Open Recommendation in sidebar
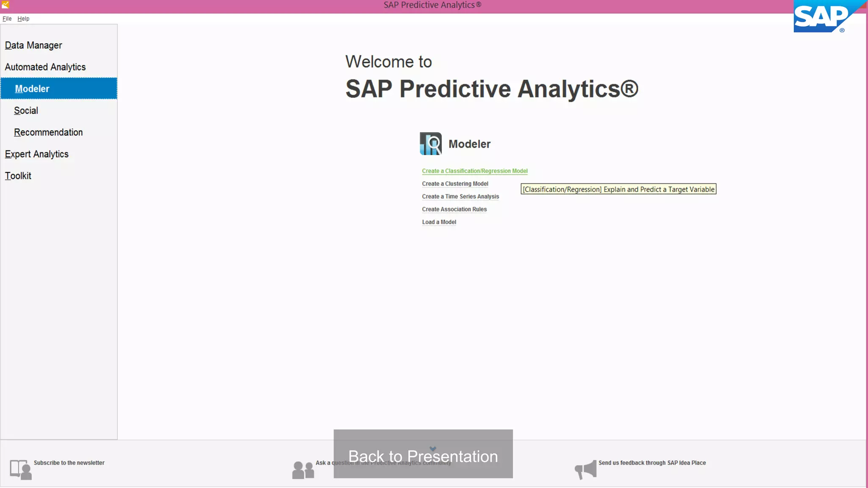868x488 pixels. coord(48,132)
